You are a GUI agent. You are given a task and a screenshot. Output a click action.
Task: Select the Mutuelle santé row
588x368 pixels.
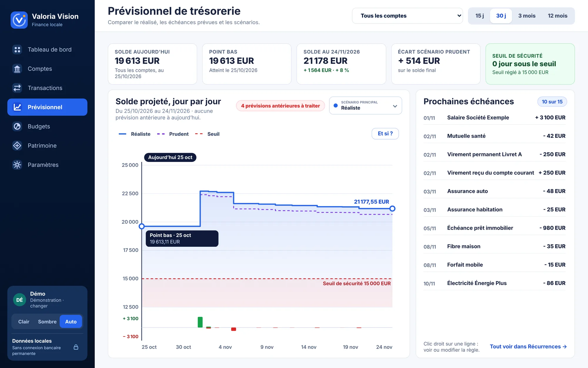[x=495, y=136]
